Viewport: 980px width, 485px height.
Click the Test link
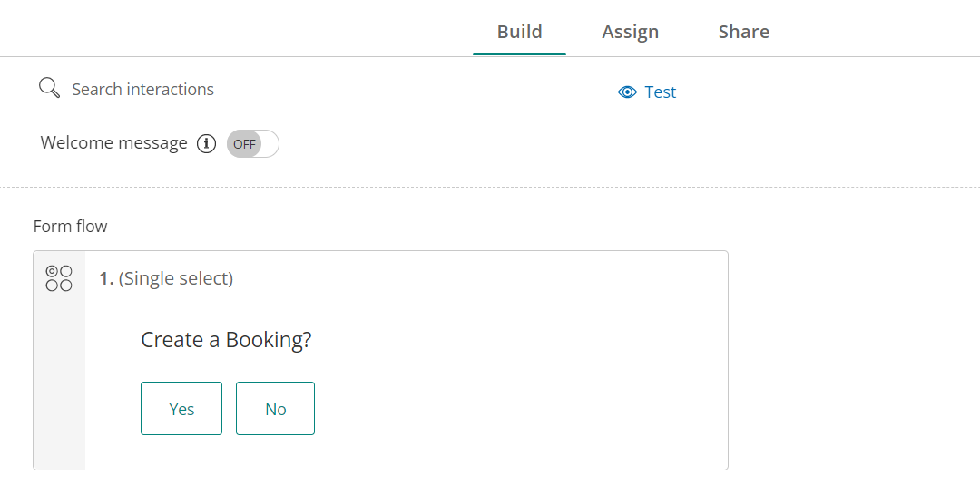coord(660,92)
